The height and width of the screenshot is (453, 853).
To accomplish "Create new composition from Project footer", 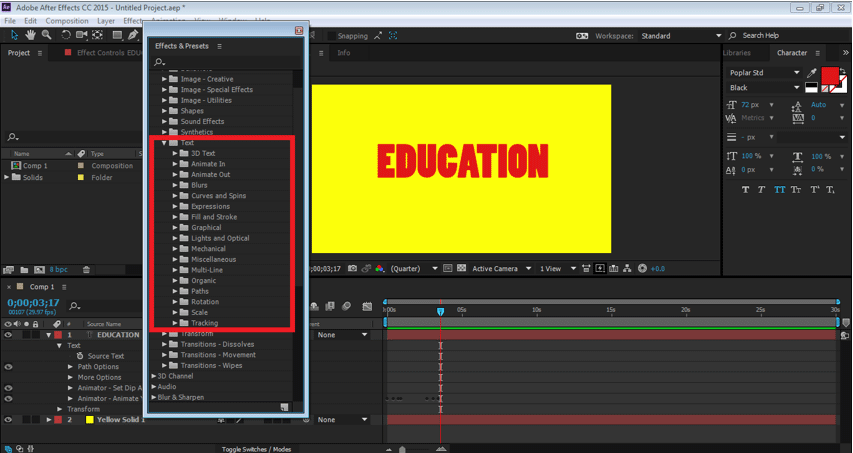I will point(39,270).
